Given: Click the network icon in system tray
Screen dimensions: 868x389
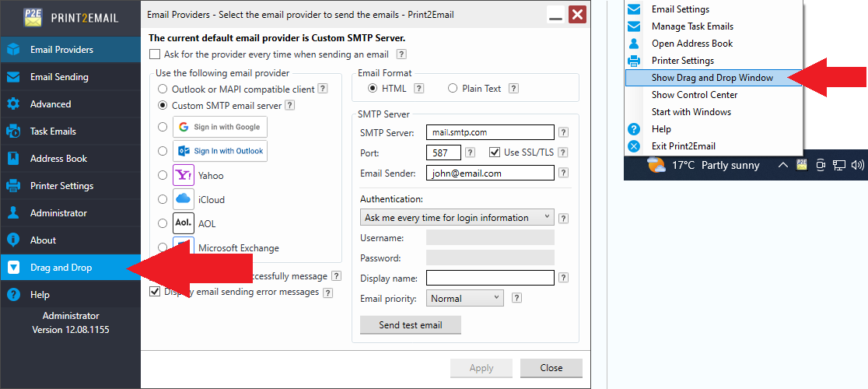Looking at the screenshot, I should 840,165.
